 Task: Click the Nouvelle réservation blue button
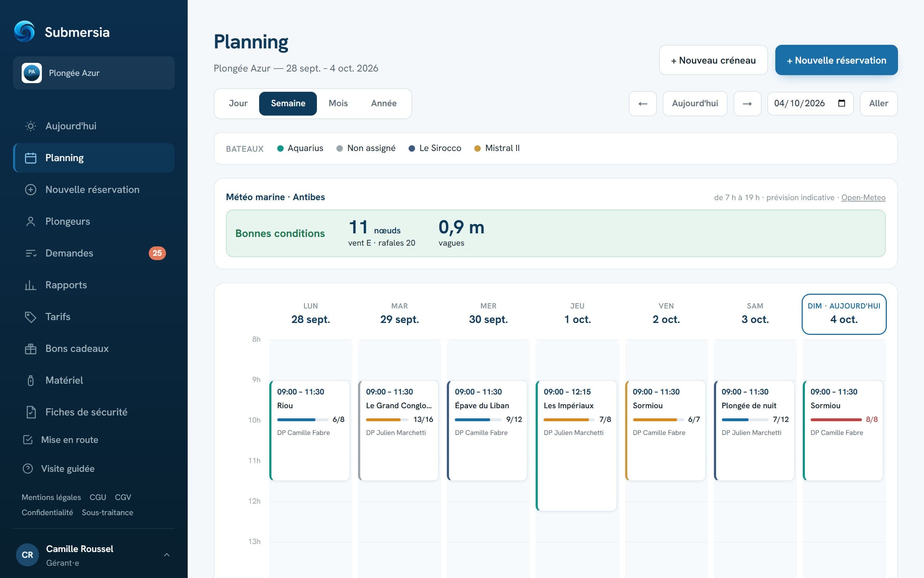pyautogui.click(x=836, y=60)
